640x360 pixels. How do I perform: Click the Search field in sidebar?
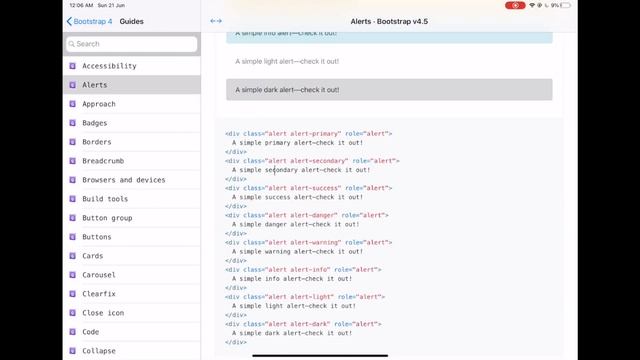click(131, 44)
